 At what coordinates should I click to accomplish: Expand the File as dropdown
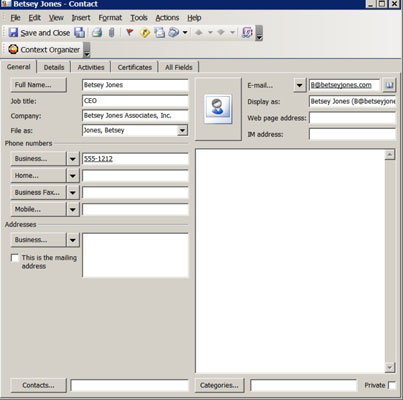pos(182,130)
